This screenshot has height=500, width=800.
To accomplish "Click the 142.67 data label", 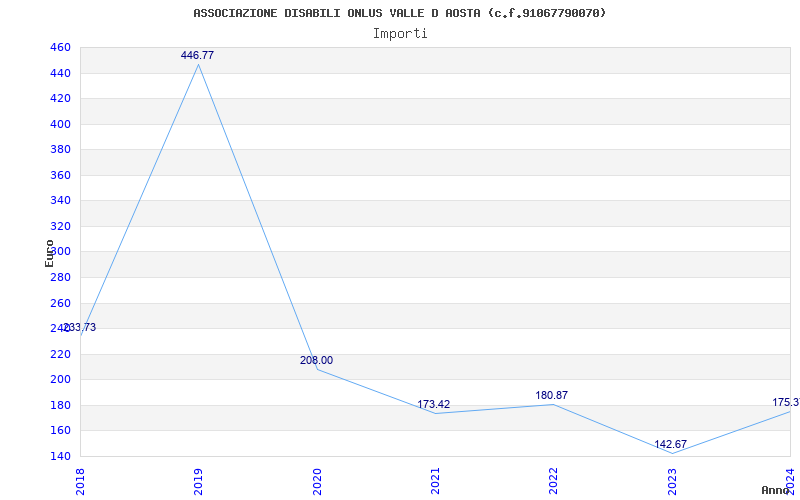I will 670,444.
